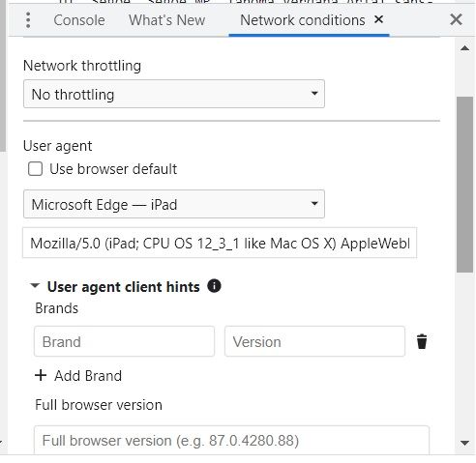Open the No throttling dropdown
The image size is (476, 463).
pos(174,94)
